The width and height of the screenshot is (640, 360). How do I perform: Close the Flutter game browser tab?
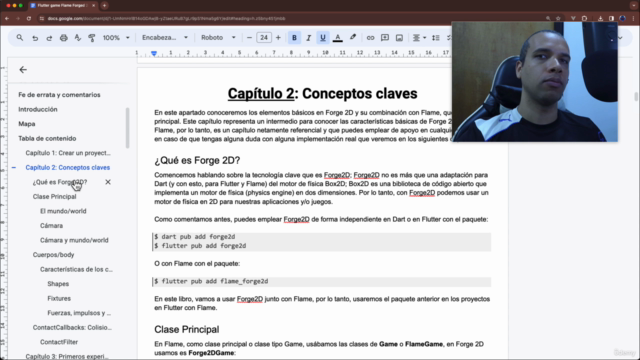pos(93,6)
